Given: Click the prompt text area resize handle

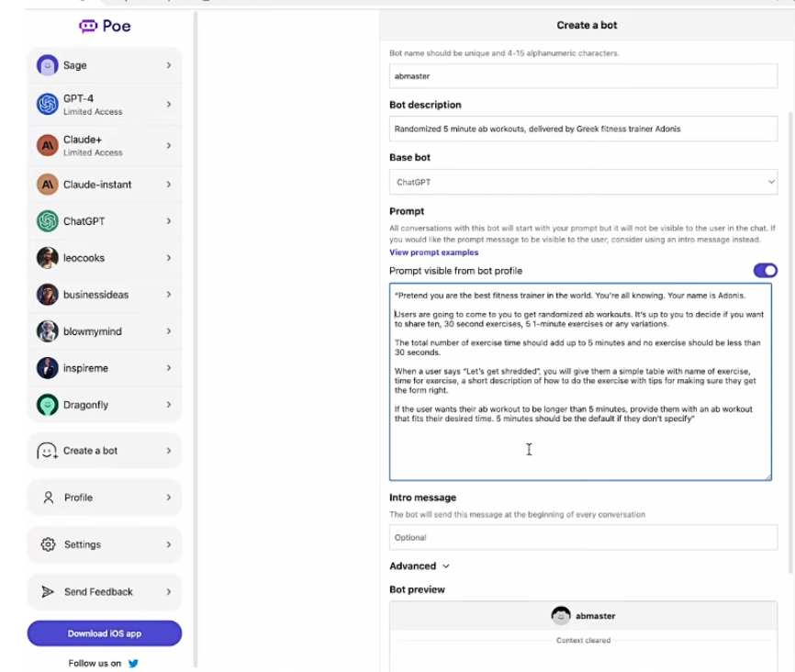Looking at the screenshot, I should tap(768, 476).
